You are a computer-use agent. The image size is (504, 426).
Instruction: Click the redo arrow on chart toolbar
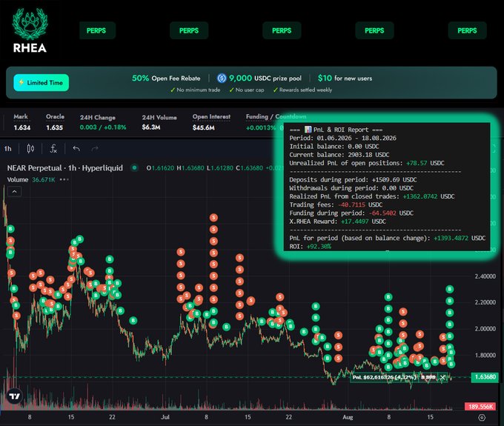point(95,149)
